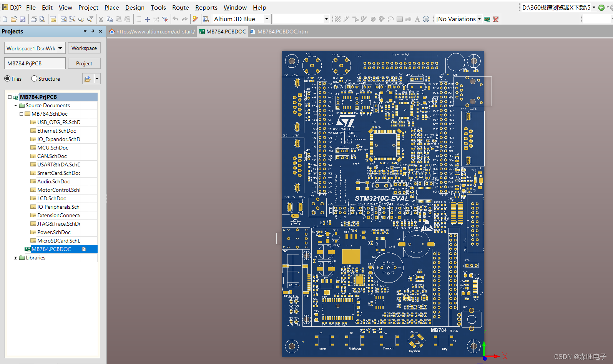The width and height of the screenshot is (613, 364).
Task: Select the Place Via tool
Action: tap(382, 19)
